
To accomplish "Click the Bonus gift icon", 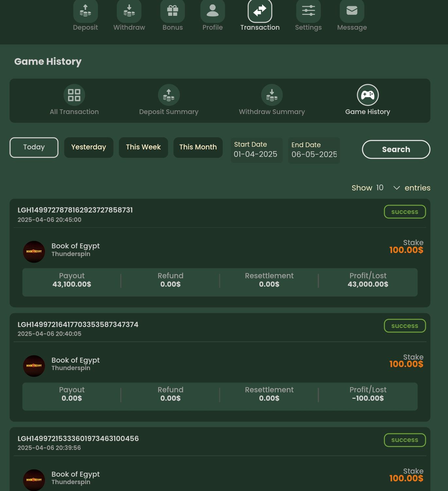I will (x=172, y=11).
